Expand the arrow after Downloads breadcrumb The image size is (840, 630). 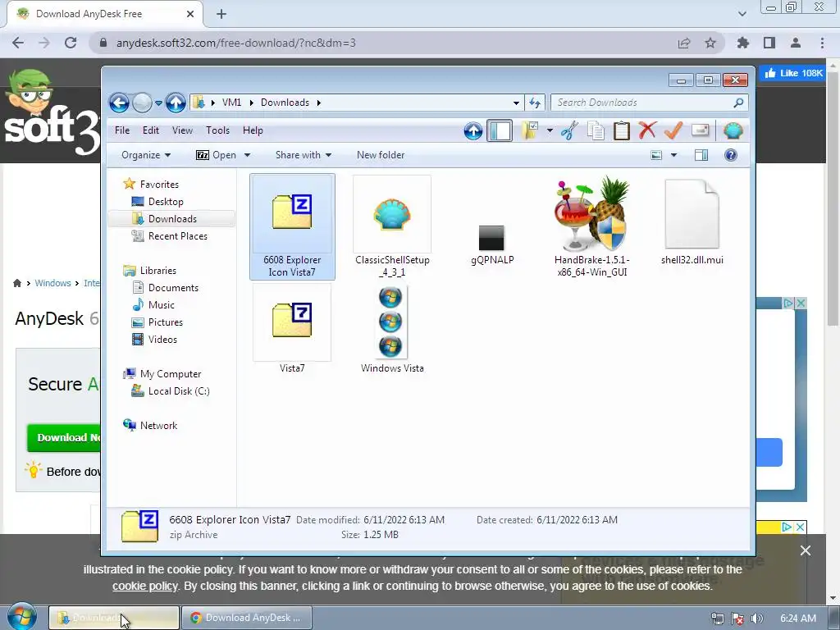[x=319, y=103]
